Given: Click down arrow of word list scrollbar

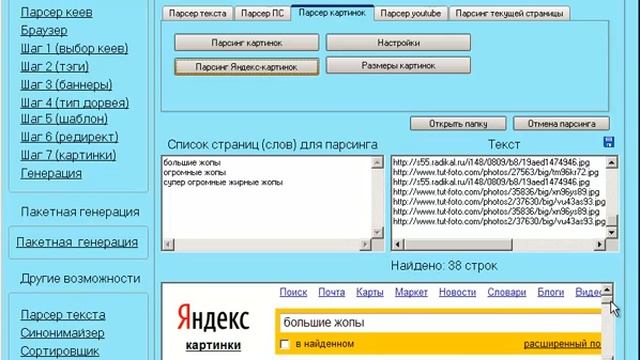Looking at the screenshot, I should tap(377, 233).
